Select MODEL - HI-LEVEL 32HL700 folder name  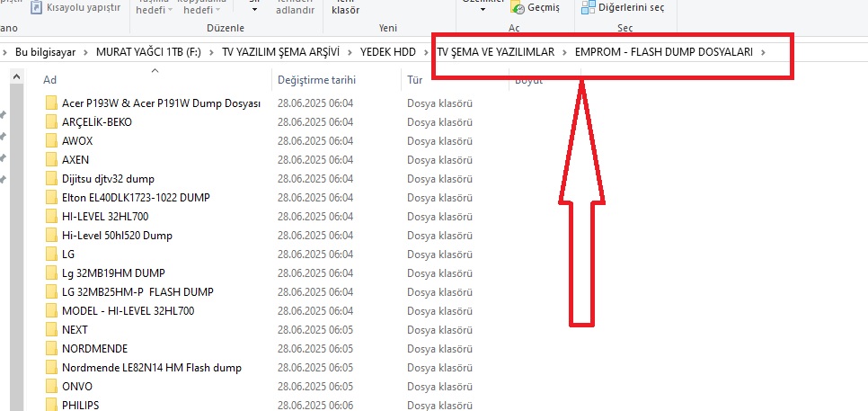tap(128, 311)
